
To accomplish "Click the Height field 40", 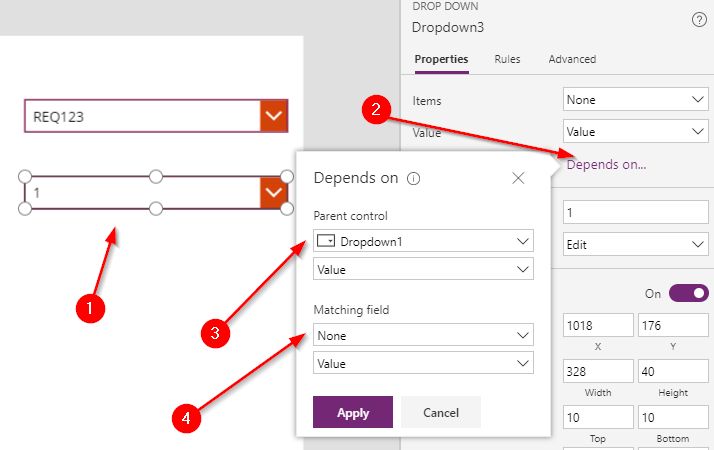I will (x=673, y=371).
